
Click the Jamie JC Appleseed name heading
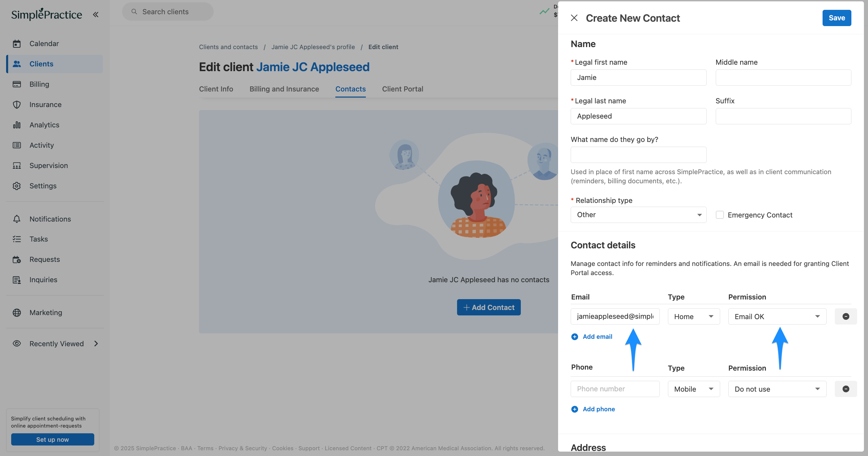click(313, 67)
